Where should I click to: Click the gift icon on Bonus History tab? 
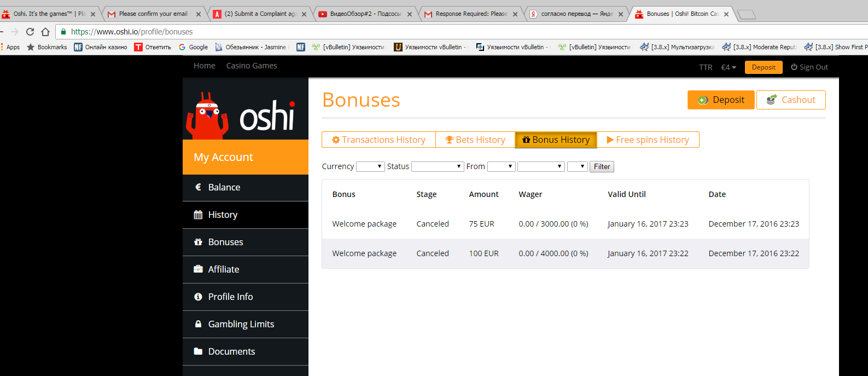pos(526,140)
